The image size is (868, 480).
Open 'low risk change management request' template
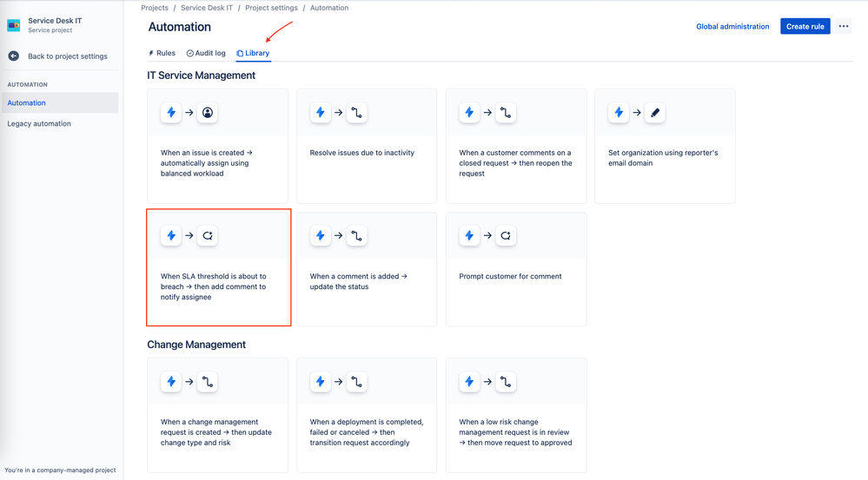[516, 415]
